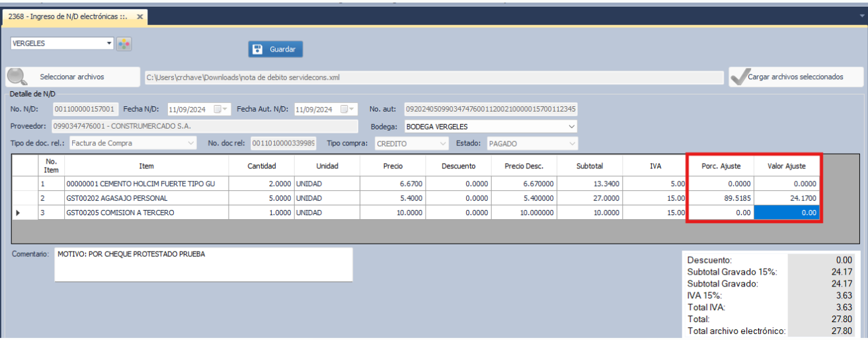Open the Fecha Aut. N/D calendar picker
868x340 pixels.
pos(344,109)
